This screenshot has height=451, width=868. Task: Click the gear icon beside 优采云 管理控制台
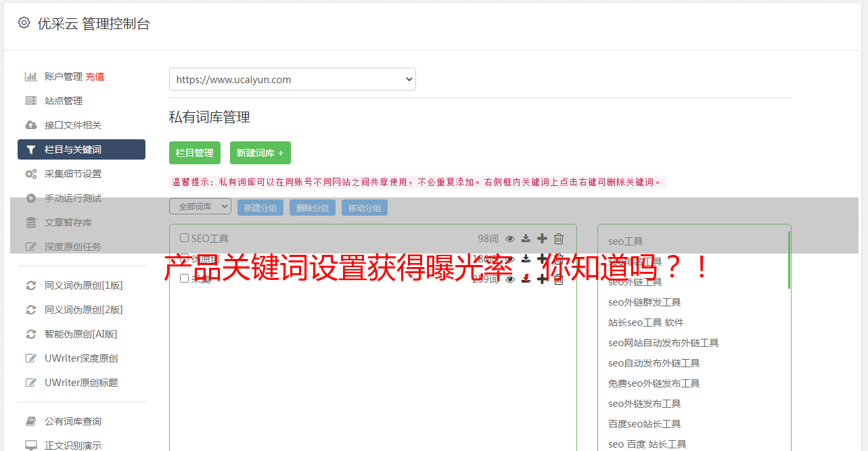pos(24,23)
